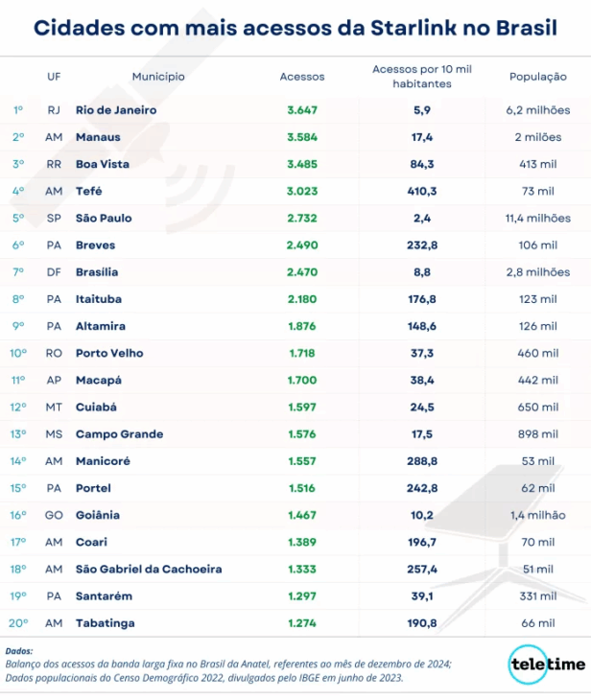Click the Dados footnote heading
The image size is (591, 700).
(x=19, y=650)
